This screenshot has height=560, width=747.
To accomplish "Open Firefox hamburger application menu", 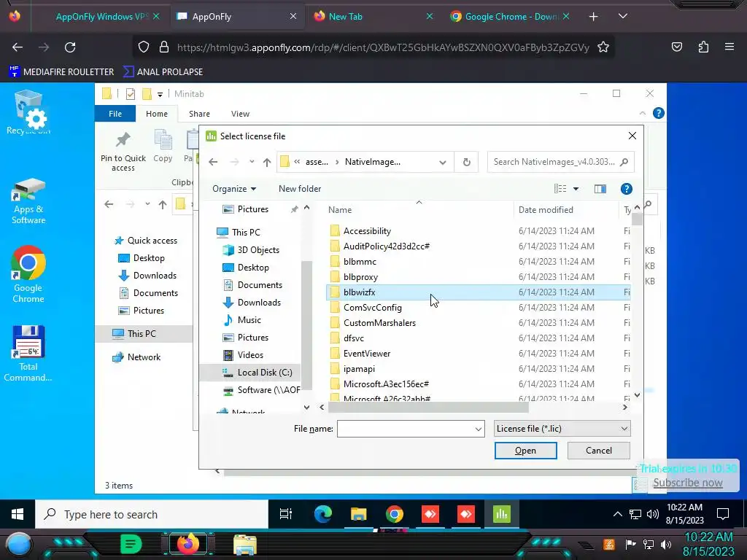I will [729, 47].
